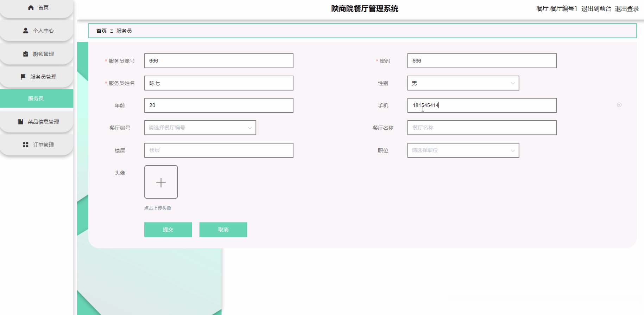Open the 首页 sidebar menu

[37, 8]
